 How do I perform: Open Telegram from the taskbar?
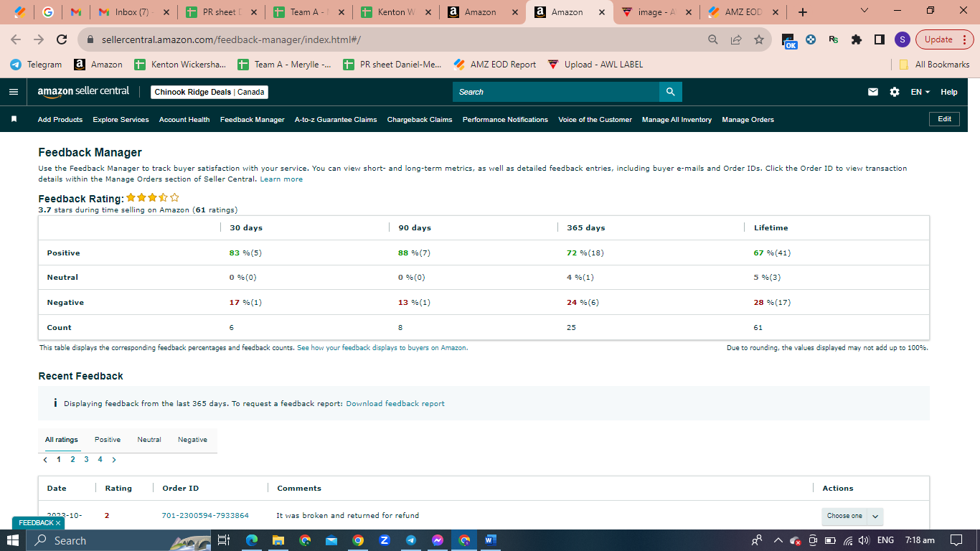pyautogui.click(x=411, y=540)
